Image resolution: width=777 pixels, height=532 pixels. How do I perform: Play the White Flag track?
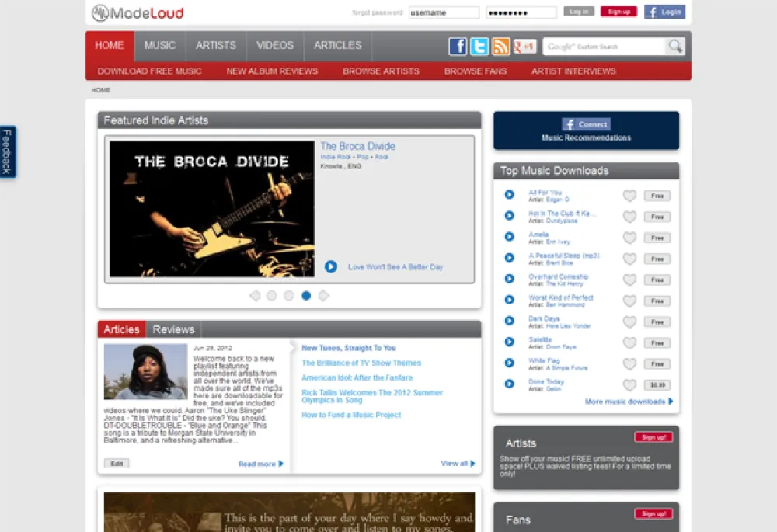point(509,363)
